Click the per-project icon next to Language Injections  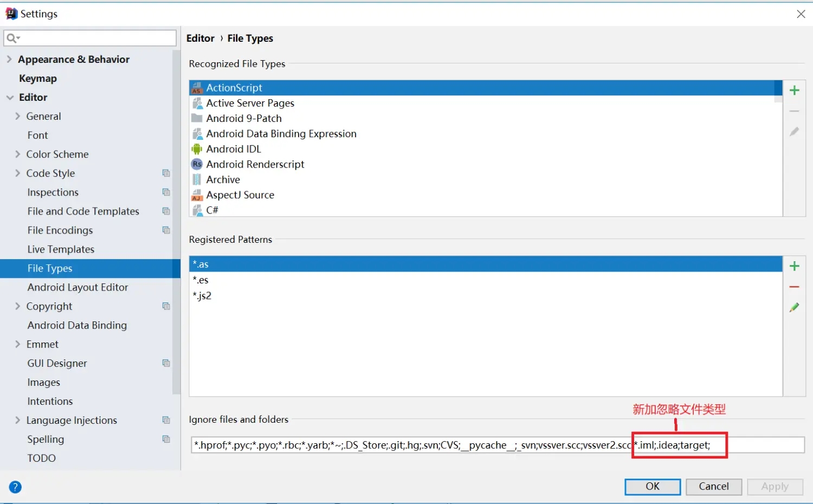166,420
